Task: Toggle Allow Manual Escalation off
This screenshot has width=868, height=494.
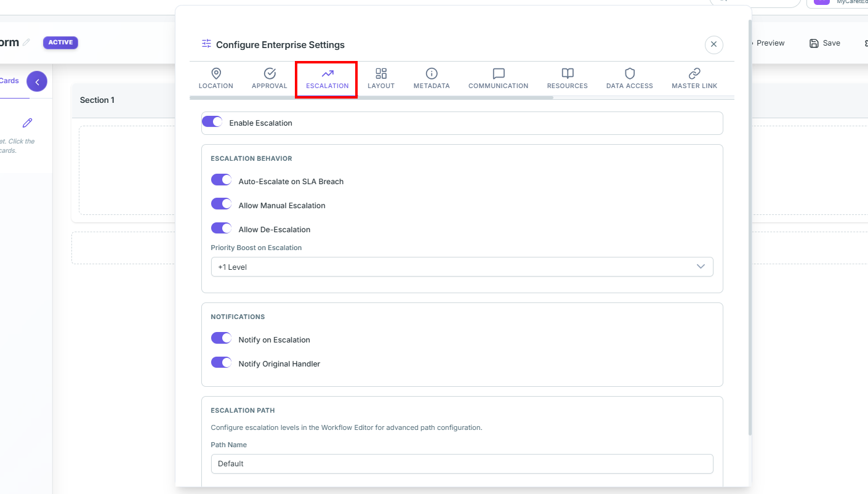Action: [x=221, y=204]
